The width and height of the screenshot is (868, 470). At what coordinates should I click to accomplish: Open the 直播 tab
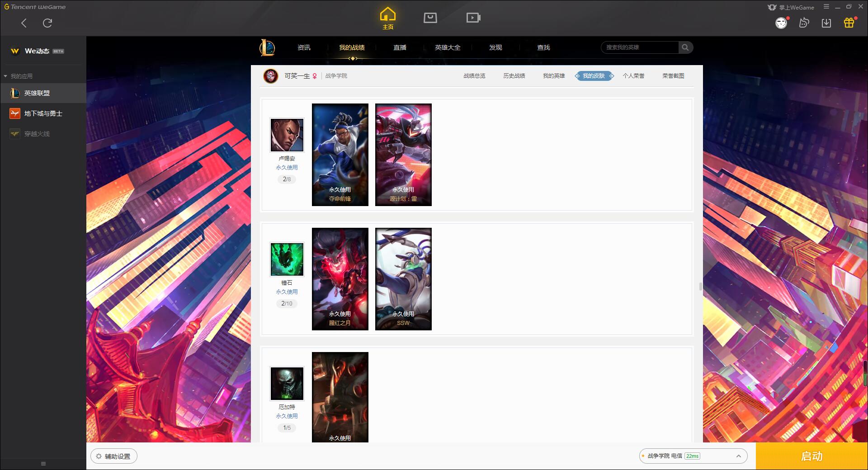pyautogui.click(x=400, y=47)
